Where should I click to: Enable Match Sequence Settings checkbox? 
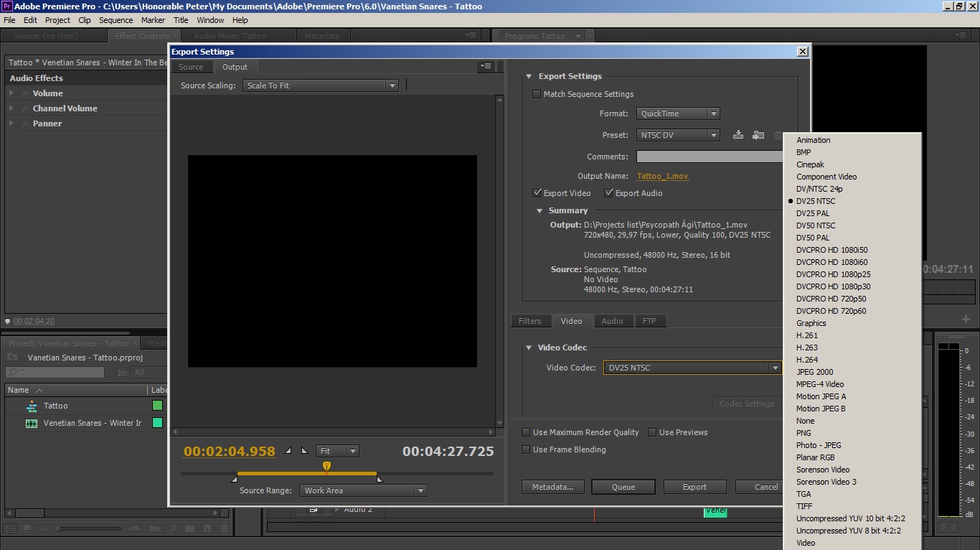(537, 94)
